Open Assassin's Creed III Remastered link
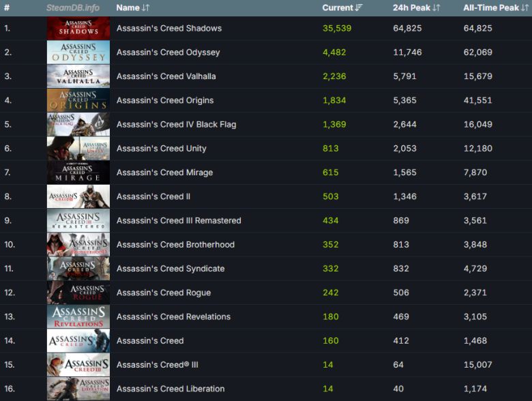This screenshot has width=532, height=401. pyautogui.click(x=178, y=220)
